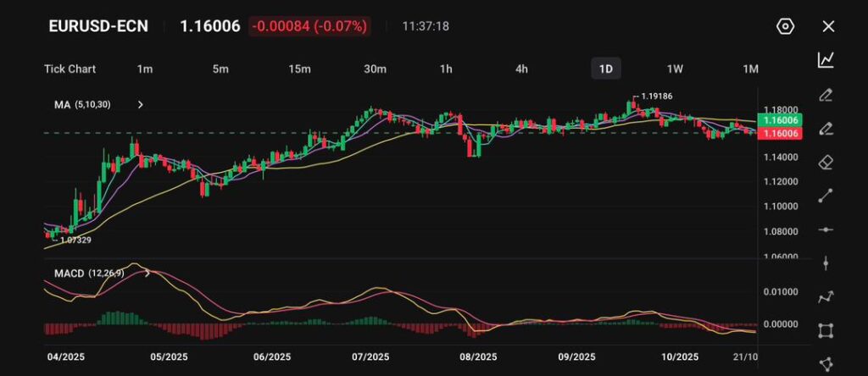868x376 pixels.
Task: Click the green 1.16006 price label
Action: tap(782, 121)
